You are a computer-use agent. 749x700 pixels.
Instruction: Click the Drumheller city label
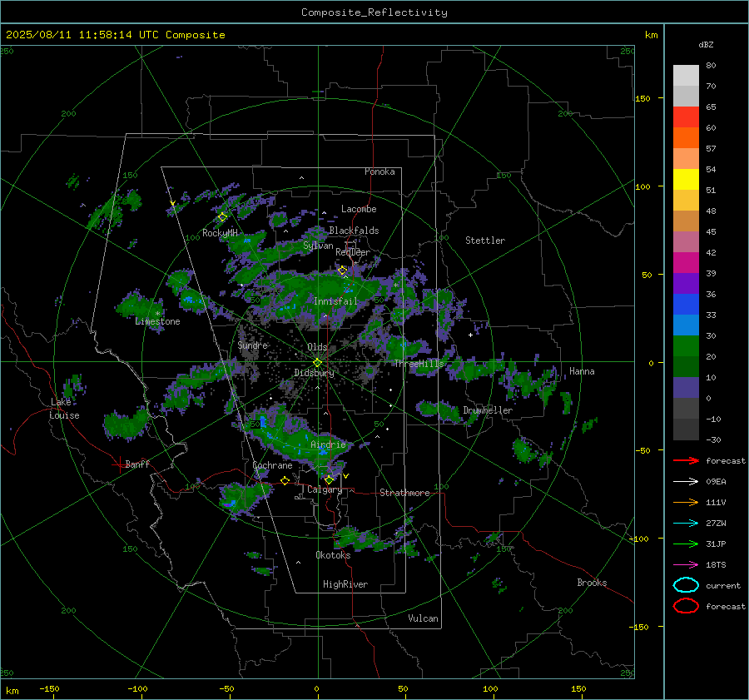point(488,410)
